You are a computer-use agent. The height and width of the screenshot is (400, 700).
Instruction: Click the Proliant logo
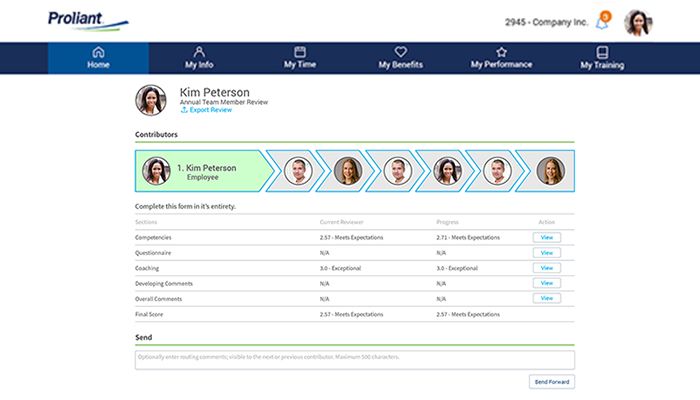(x=88, y=21)
